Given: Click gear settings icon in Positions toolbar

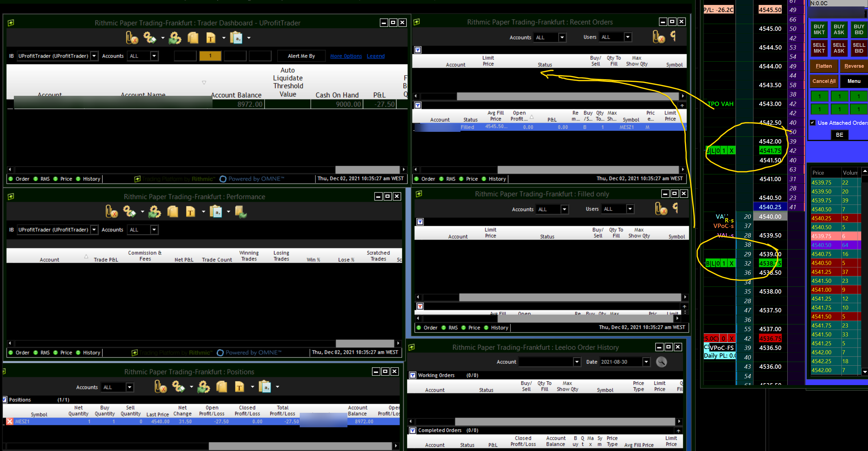Looking at the screenshot, I should [x=178, y=387].
